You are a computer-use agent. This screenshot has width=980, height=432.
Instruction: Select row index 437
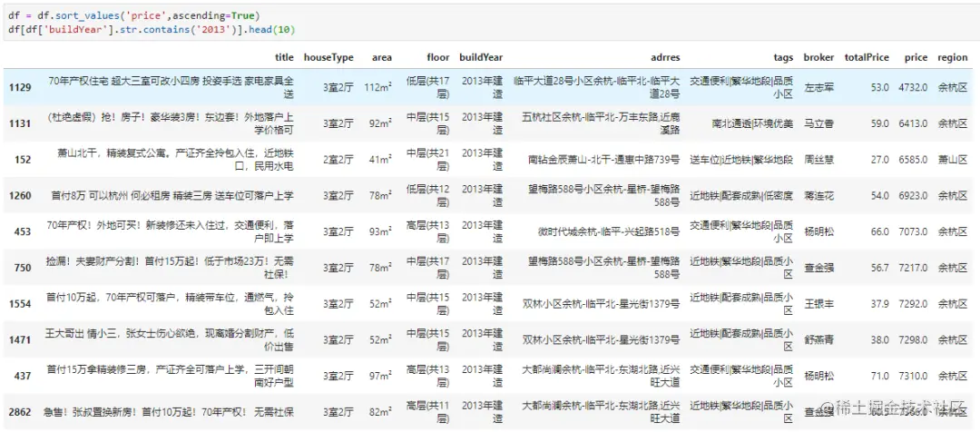(23, 376)
